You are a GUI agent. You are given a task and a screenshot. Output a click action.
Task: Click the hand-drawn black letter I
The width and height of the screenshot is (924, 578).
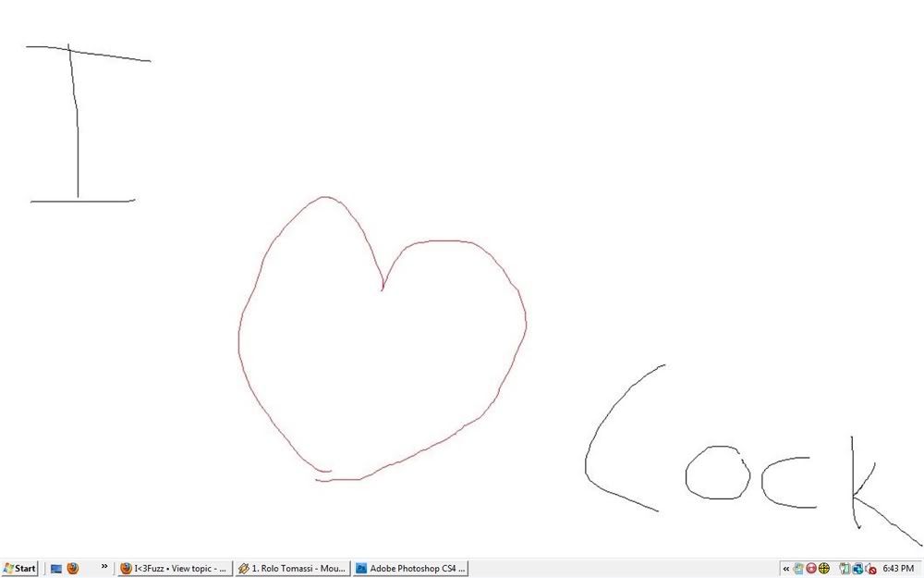[x=78, y=139]
